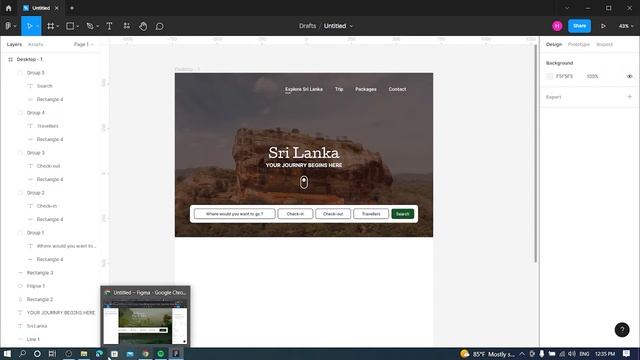Select the Hand tool
This screenshot has height=360, width=640.
pos(143,26)
